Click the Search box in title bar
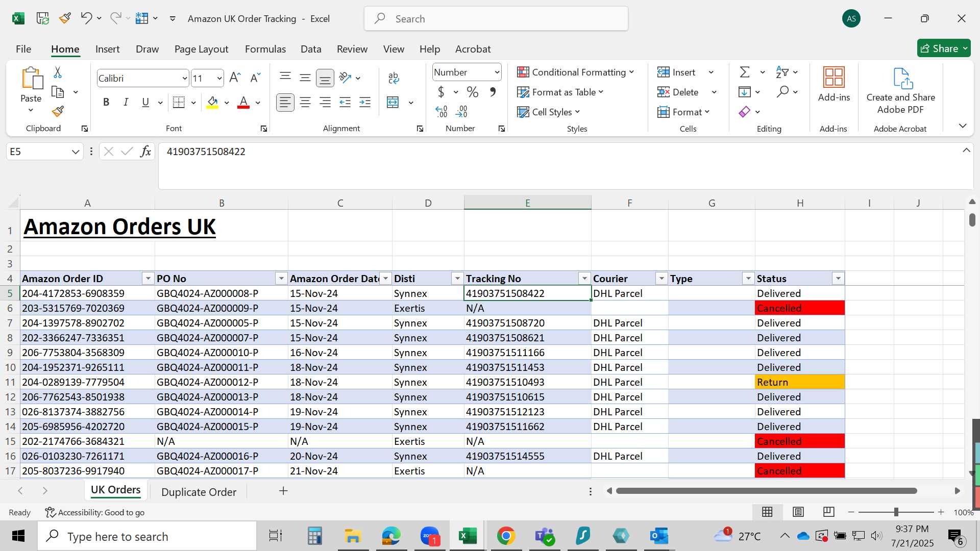Viewport: 980px width, 551px height. 496,19
